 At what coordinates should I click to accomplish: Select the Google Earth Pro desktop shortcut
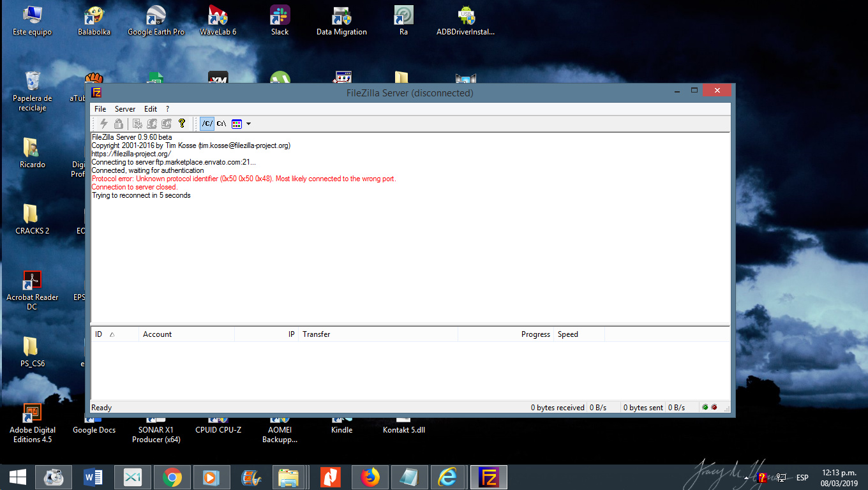click(x=156, y=21)
